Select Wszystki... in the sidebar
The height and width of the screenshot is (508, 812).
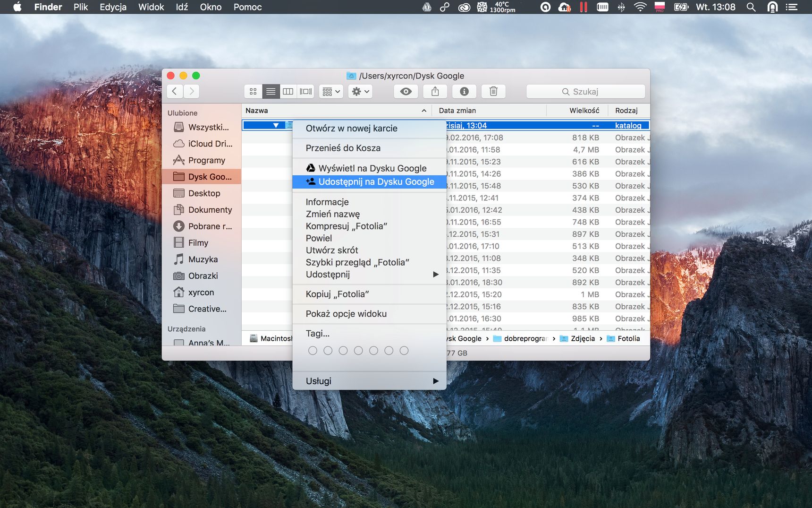click(202, 127)
